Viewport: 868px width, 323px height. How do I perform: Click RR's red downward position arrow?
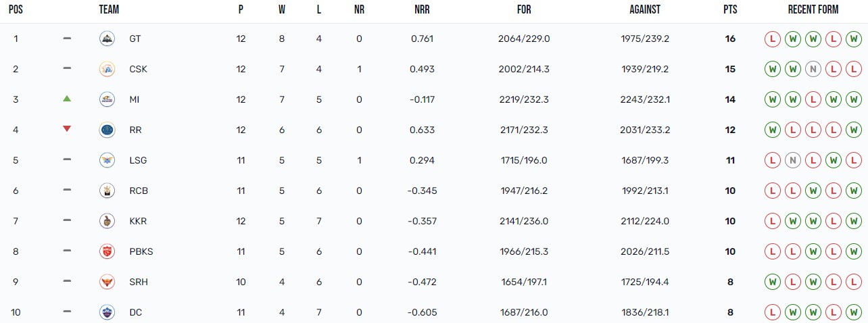pos(67,129)
